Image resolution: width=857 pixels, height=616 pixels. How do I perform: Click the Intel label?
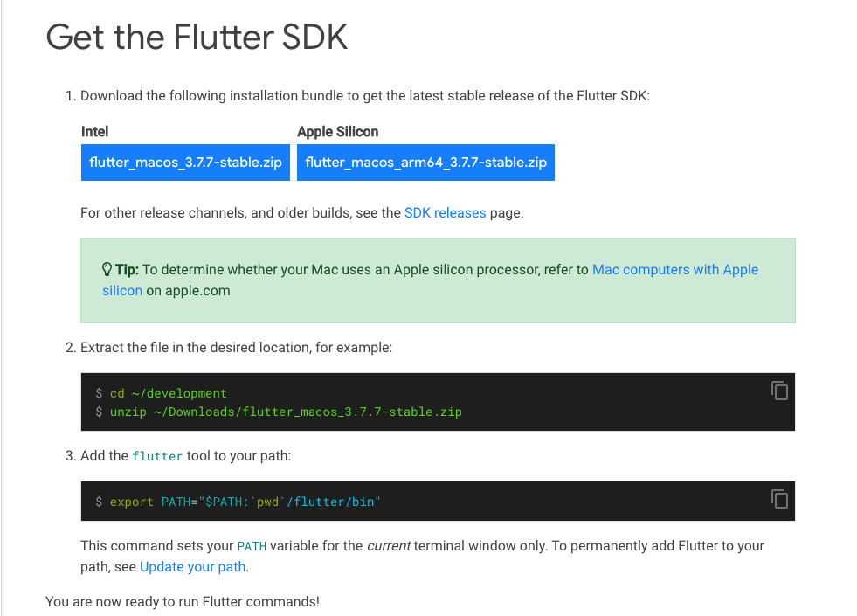coord(95,132)
